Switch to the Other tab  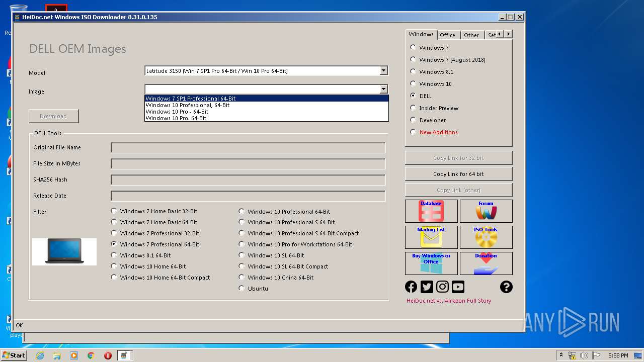471,35
